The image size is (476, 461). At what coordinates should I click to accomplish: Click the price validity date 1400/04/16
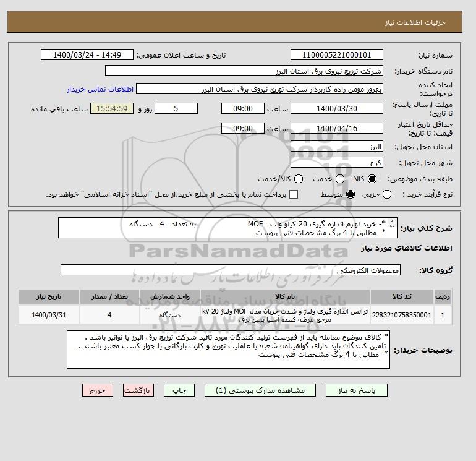[337, 128]
